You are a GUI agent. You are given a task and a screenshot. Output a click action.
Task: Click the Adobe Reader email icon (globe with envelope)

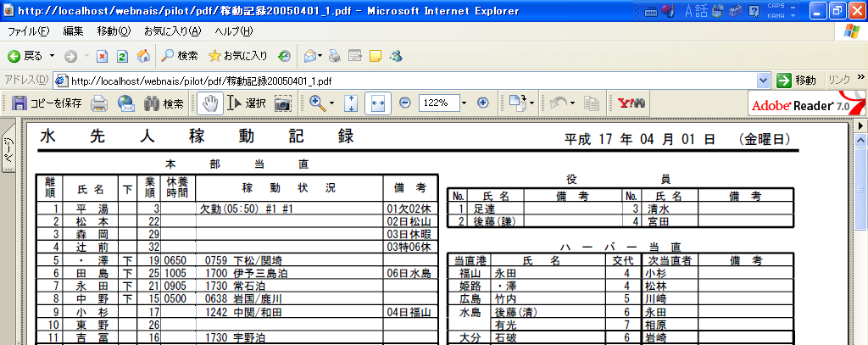[x=126, y=103]
